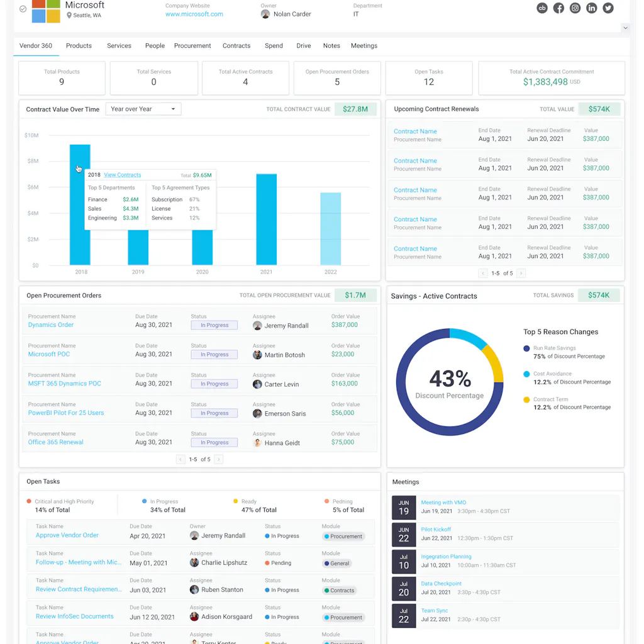Screen dimensions: 644x644
Task: Open the Twitter social icon
Action: (x=608, y=8)
